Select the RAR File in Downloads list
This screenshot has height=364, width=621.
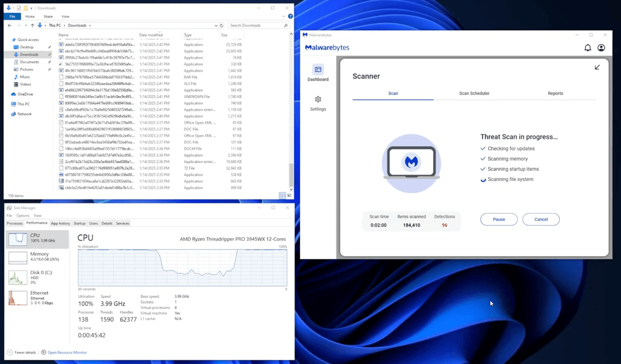click(x=150, y=77)
